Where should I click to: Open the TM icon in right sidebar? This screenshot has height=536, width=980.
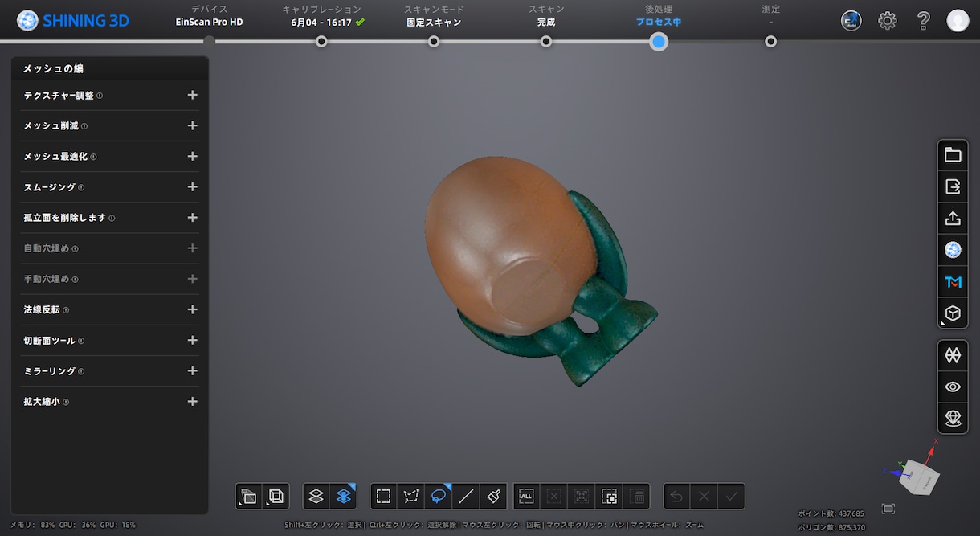pyautogui.click(x=953, y=281)
